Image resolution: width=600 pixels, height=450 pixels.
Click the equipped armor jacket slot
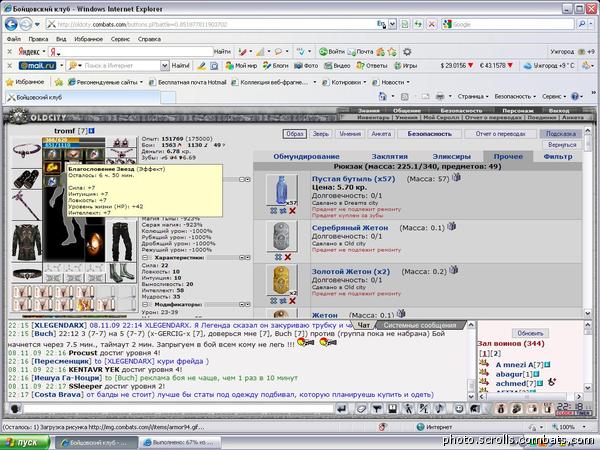pyautogui.click(x=26, y=242)
